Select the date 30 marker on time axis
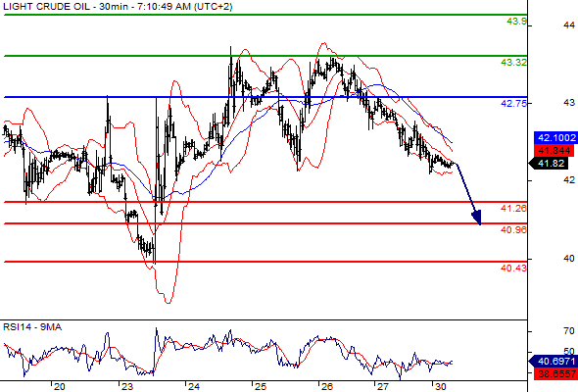The height and width of the screenshot is (392, 578). 441,387
